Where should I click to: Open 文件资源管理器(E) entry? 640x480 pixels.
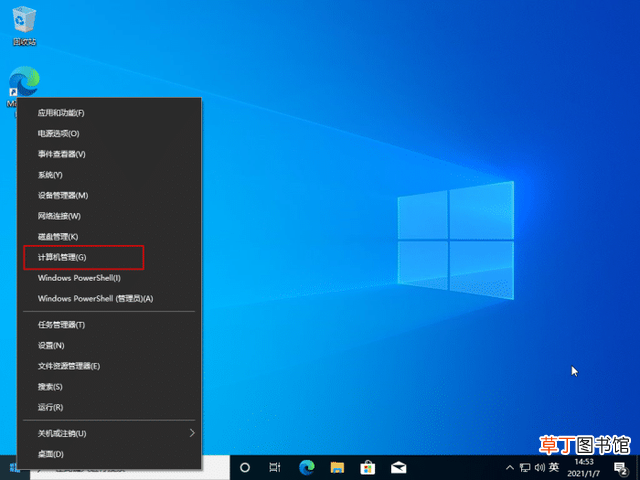coord(109,366)
